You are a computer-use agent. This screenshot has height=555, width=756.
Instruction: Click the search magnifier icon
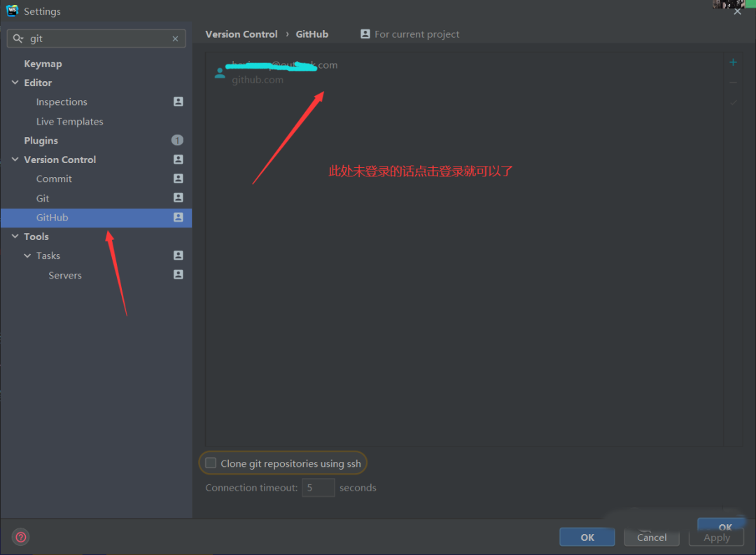pyautogui.click(x=17, y=38)
